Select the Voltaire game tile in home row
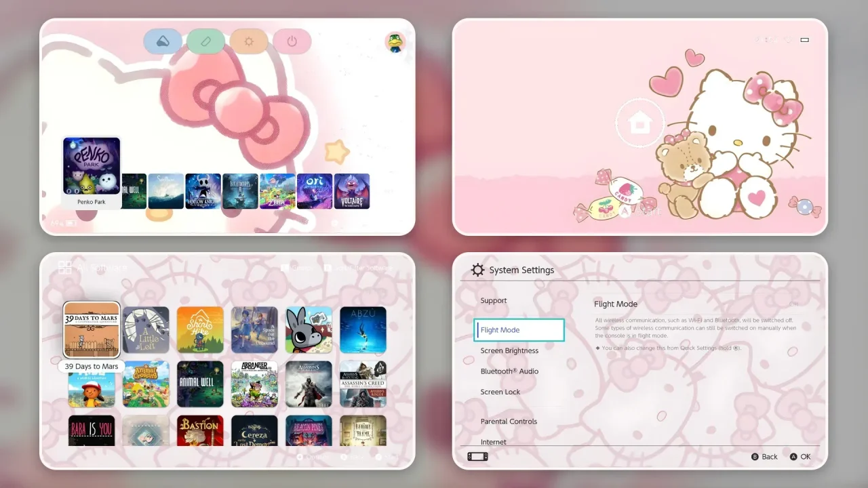The height and width of the screenshot is (488, 868). click(352, 191)
